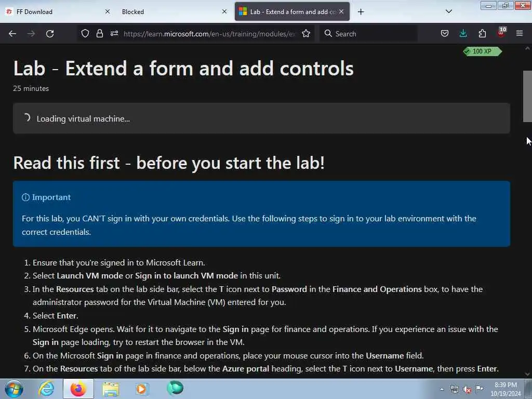
Task: Click scrollbar down arrow
Action: 527,374
